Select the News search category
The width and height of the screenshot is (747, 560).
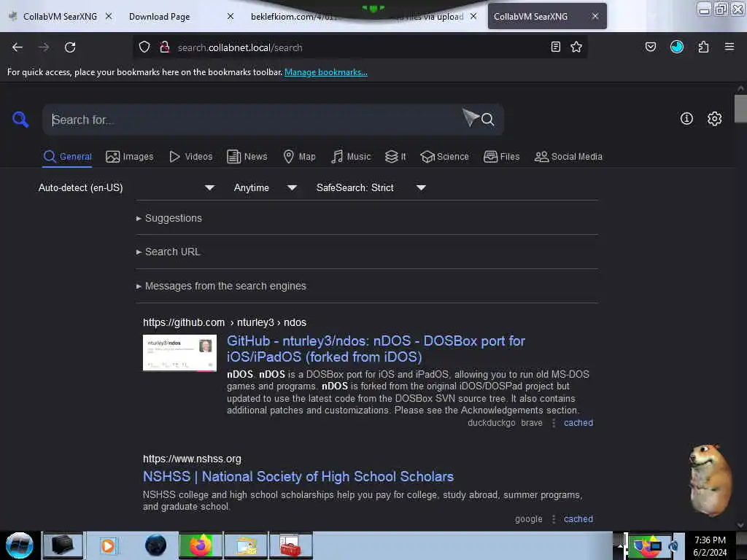pos(247,157)
